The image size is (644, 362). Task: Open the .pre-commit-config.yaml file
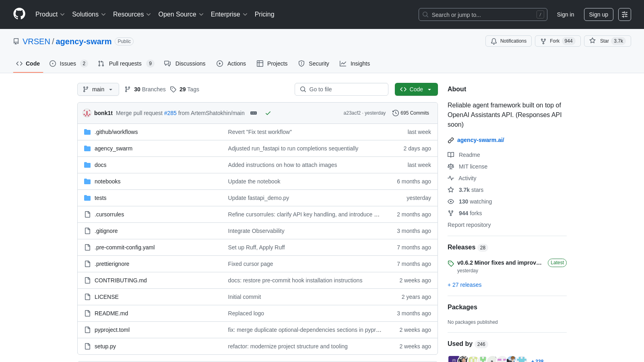[x=124, y=247]
